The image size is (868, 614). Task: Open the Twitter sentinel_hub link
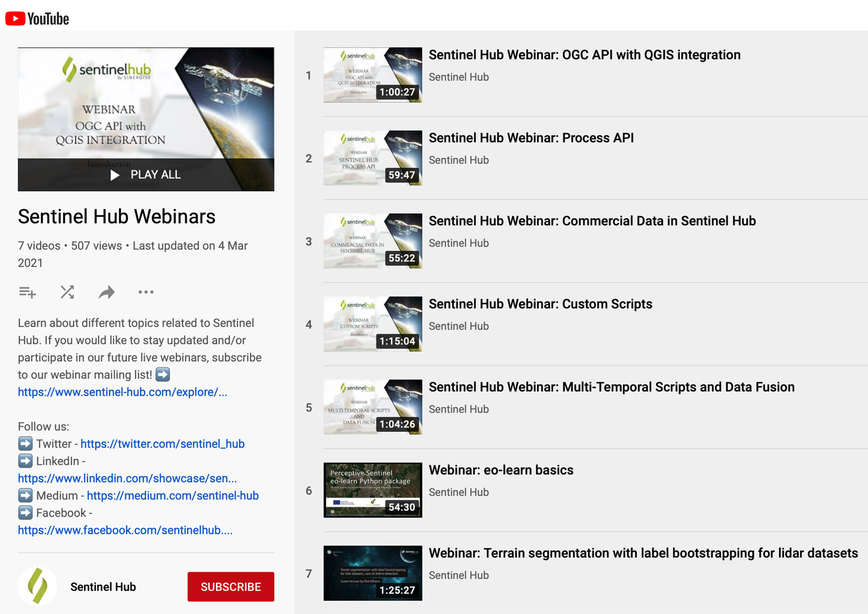tap(162, 443)
